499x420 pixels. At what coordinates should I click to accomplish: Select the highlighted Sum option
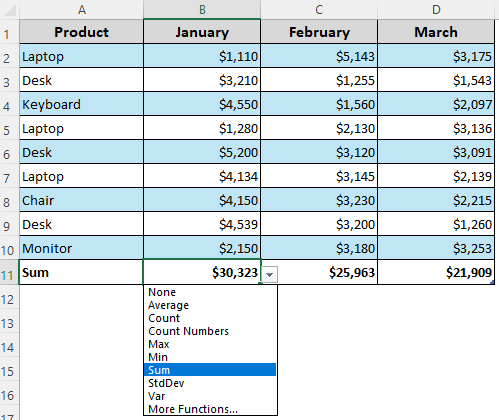[x=210, y=370]
